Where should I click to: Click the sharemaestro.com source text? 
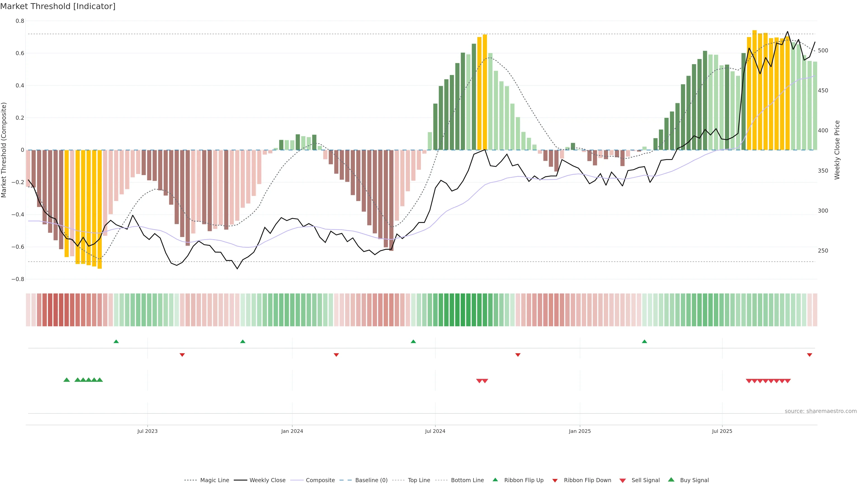[x=821, y=411]
